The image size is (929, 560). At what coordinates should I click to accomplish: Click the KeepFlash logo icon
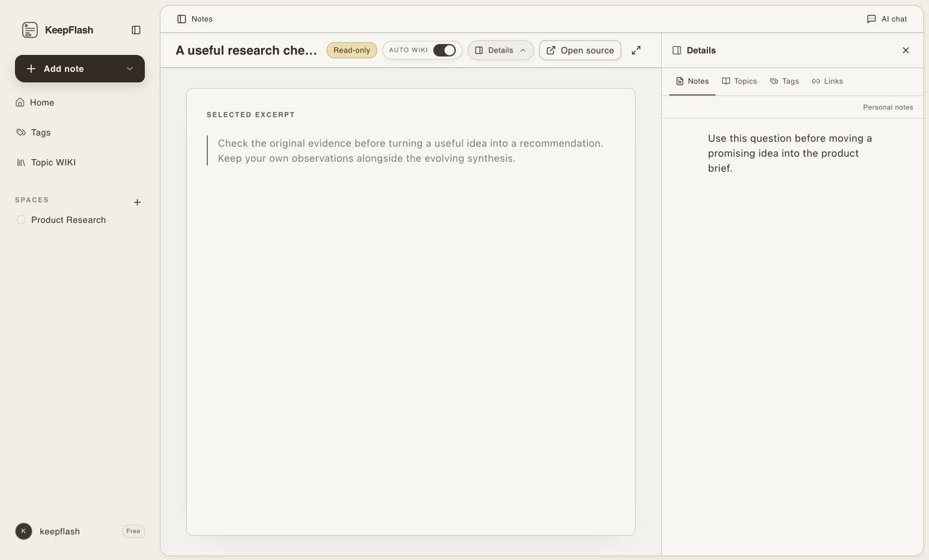[29, 30]
